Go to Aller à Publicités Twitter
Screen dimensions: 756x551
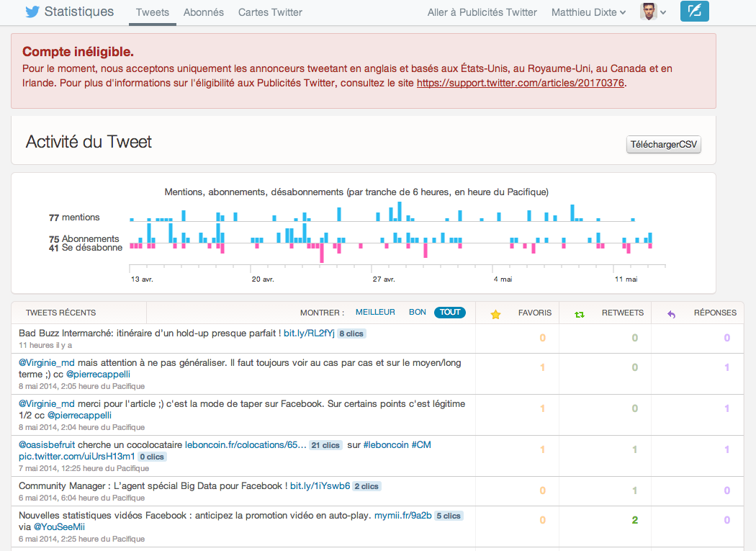pyautogui.click(x=482, y=12)
